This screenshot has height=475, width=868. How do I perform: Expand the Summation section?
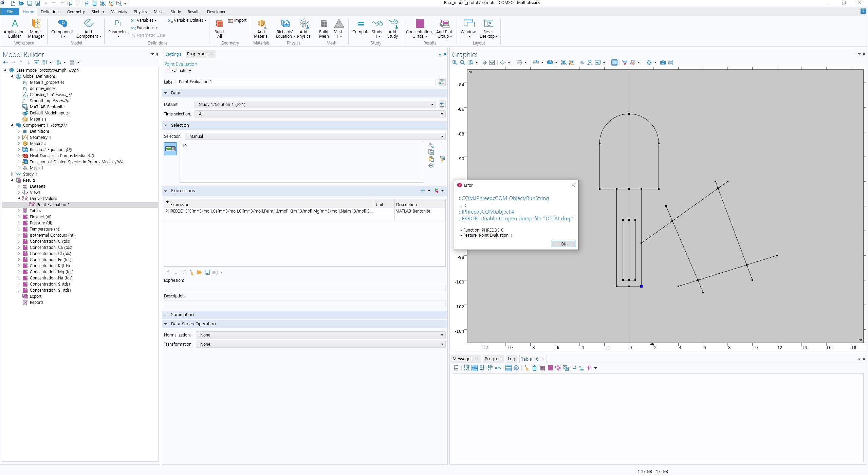coord(166,315)
